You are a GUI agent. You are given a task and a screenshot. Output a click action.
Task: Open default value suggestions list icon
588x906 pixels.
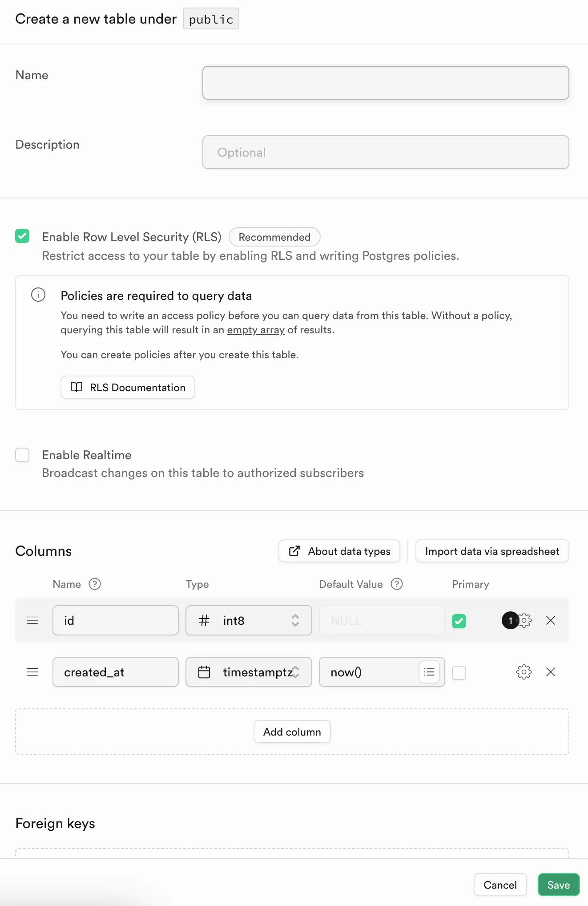[x=429, y=672]
